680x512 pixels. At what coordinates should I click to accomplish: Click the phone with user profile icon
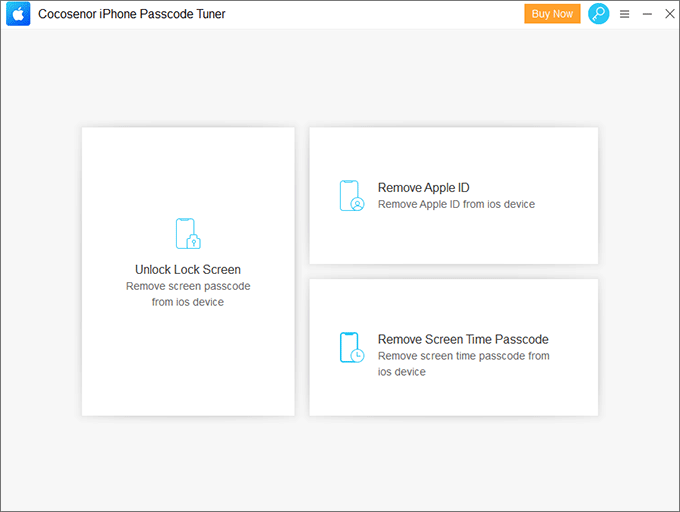[x=351, y=196]
